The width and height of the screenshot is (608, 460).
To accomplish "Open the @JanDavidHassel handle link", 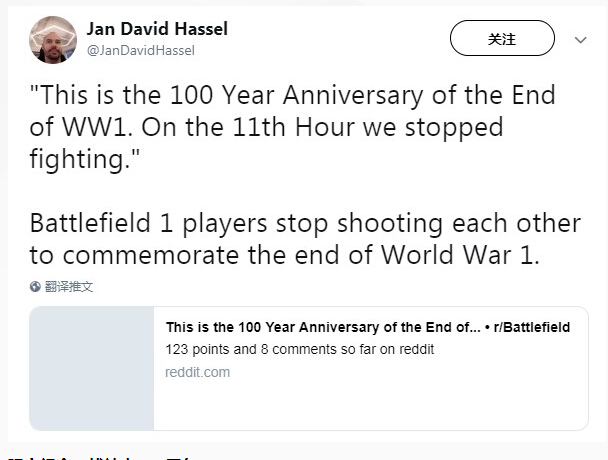I will [141, 50].
